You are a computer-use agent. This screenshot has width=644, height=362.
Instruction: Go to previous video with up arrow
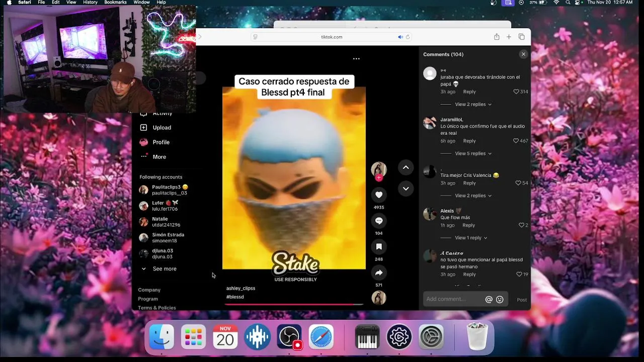[406, 167]
